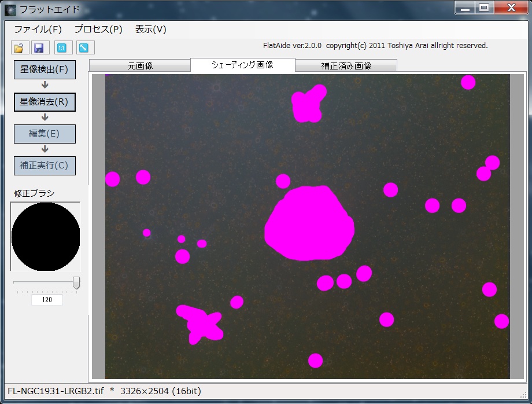
Task: Click FlatAide ver.2.0.0 copyright text
Action: (375, 46)
